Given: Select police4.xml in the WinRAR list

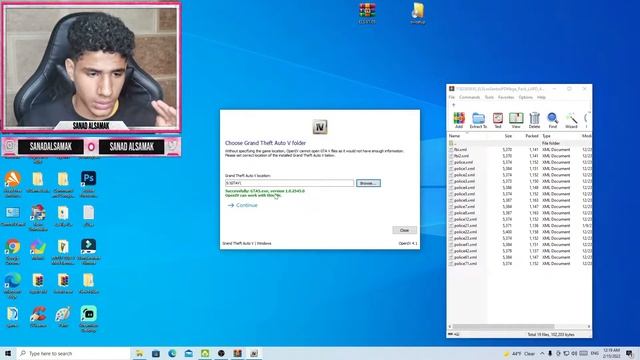Looking at the screenshot, I should pos(464,187).
